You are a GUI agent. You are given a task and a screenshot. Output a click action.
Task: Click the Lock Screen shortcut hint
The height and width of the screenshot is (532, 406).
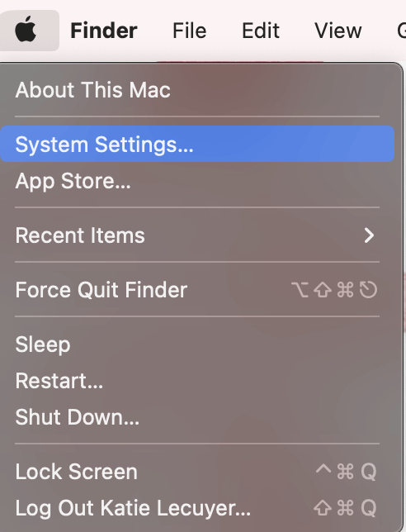click(x=346, y=472)
